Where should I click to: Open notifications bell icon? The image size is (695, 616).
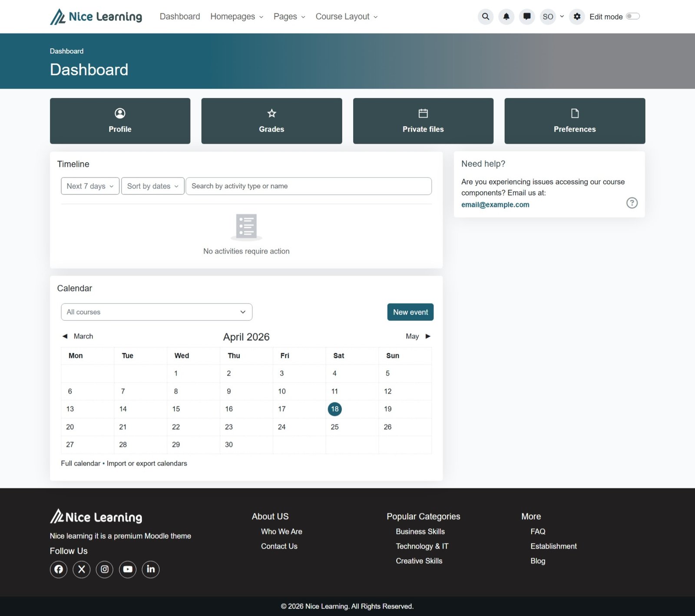506,16
